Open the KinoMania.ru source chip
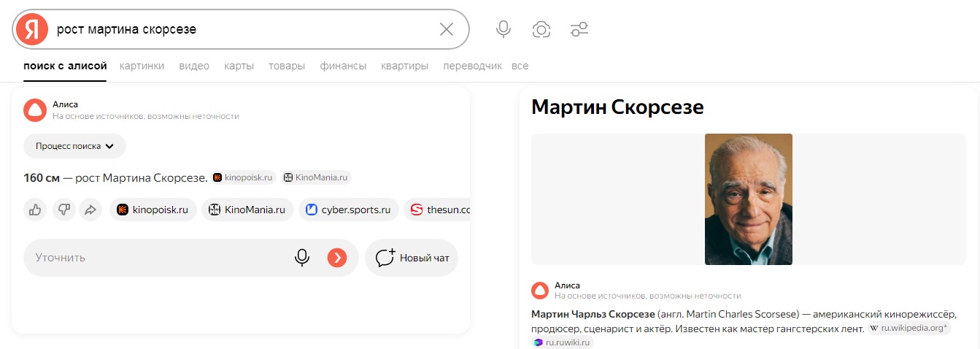This screenshot has height=349, width=980. [247, 210]
